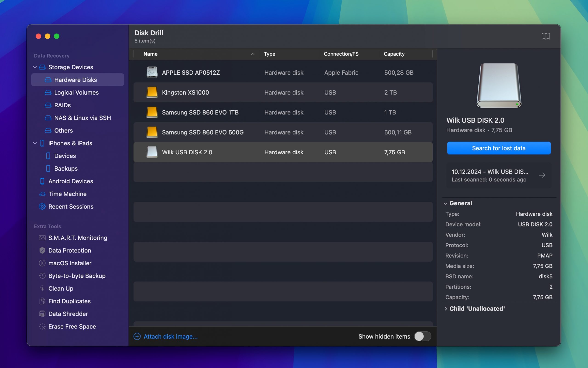This screenshot has height=368, width=588.
Task: Click the Clean Up sparkle icon
Action: pyautogui.click(x=42, y=289)
